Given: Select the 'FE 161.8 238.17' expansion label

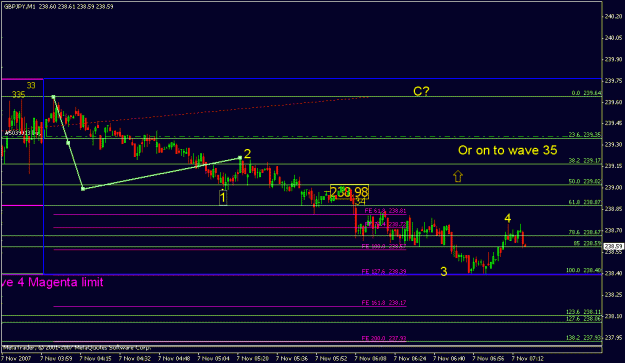Looking at the screenshot, I should (384, 303).
